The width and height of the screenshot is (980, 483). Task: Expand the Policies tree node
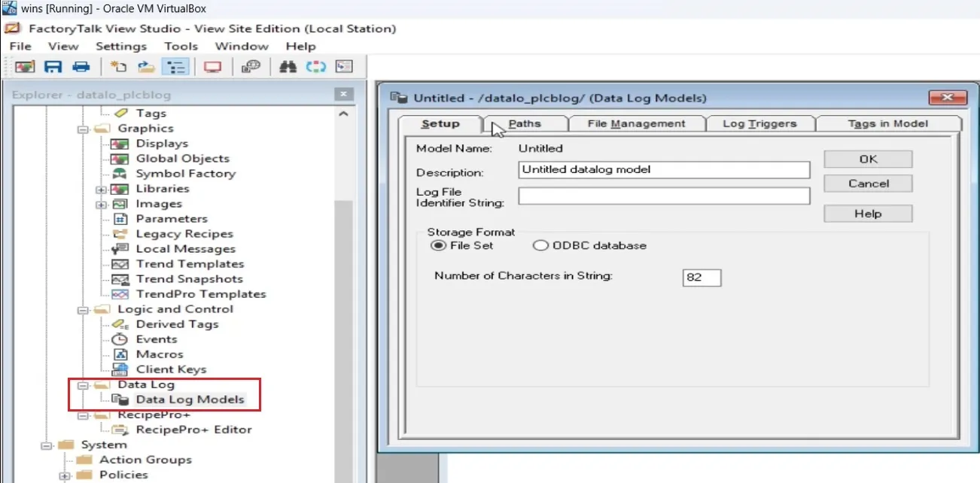point(65,475)
